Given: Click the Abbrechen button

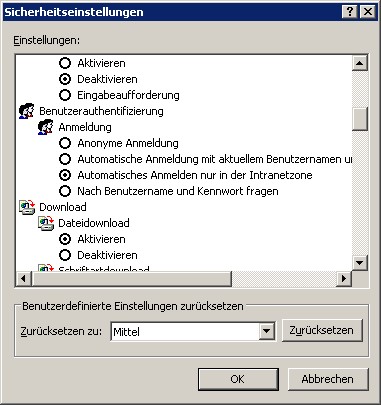Looking at the screenshot, I should pos(328,379).
